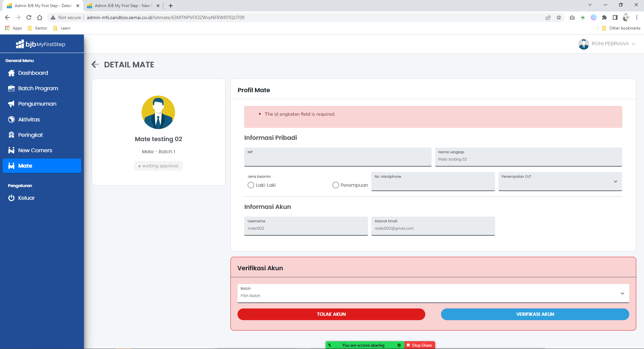Viewport: 644px width, 349px height.
Task: Click the browser side panel icon
Action: [615, 17]
